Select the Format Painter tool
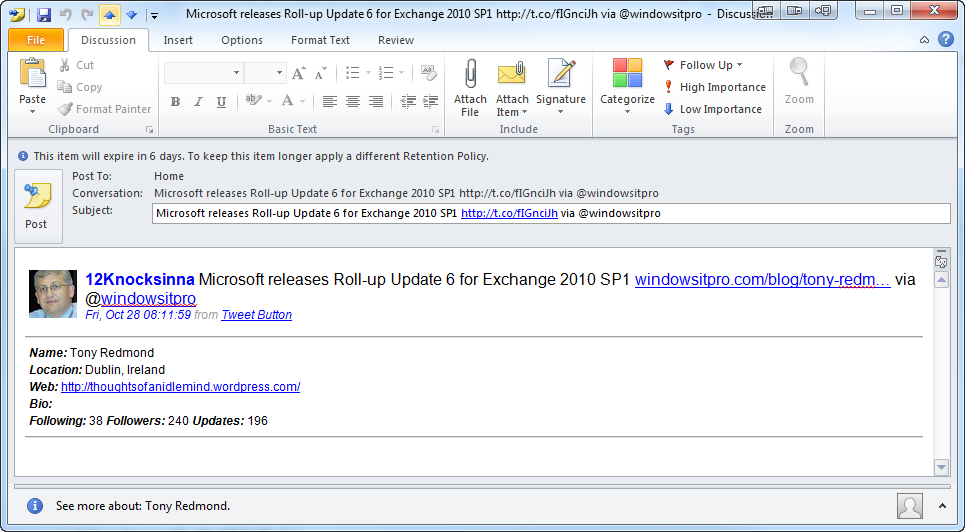This screenshot has height=532, width=965. [104, 109]
